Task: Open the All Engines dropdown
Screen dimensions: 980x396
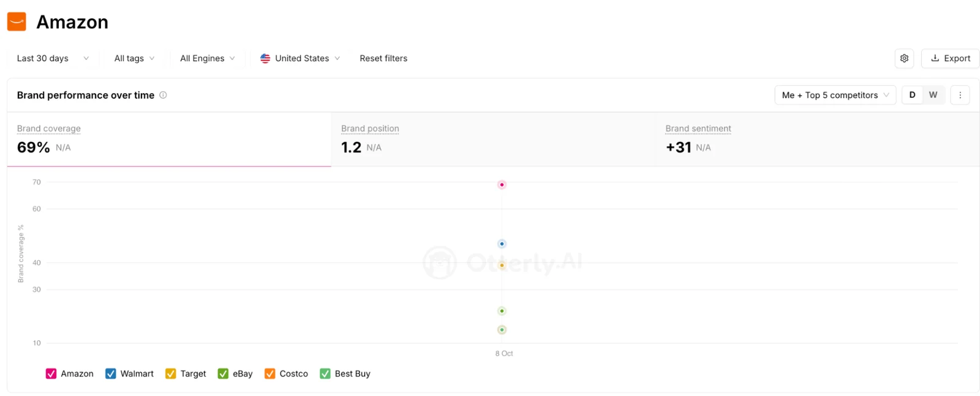Action: pyautogui.click(x=207, y=58)
